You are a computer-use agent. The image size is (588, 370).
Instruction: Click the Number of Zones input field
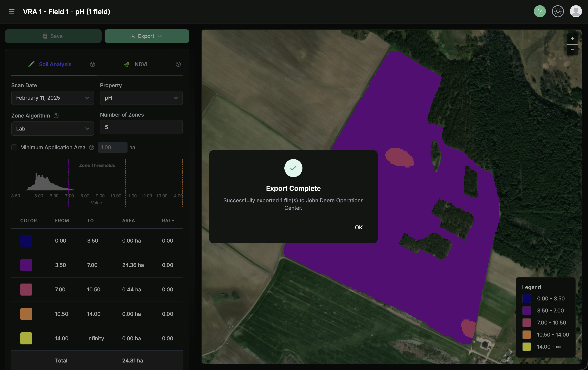tap(141, 127)
